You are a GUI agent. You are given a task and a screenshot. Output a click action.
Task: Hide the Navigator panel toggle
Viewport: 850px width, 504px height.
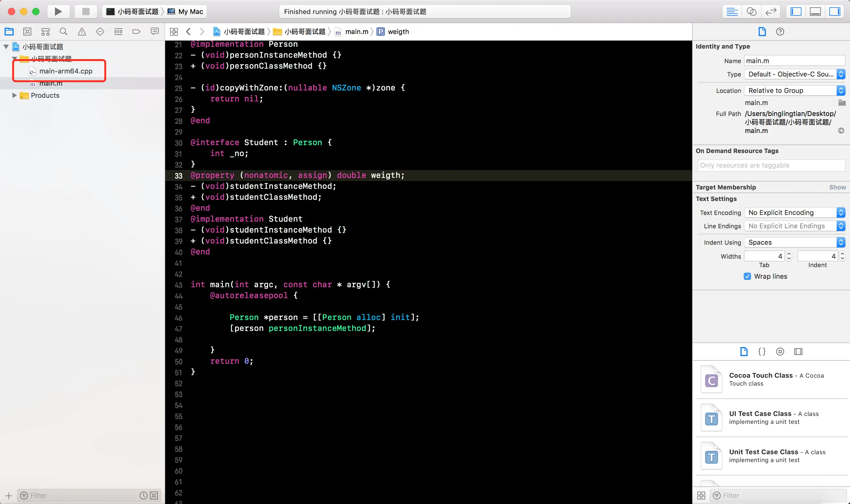pyautogui.click(x=796, y=12)
